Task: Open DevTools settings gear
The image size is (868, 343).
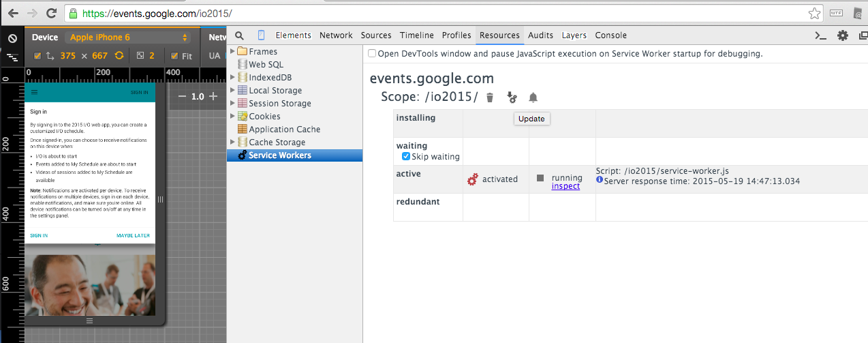Action: (x=843, y=36)
